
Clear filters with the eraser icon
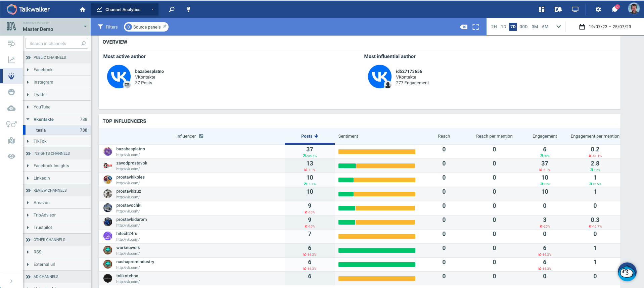pos(464,27)
